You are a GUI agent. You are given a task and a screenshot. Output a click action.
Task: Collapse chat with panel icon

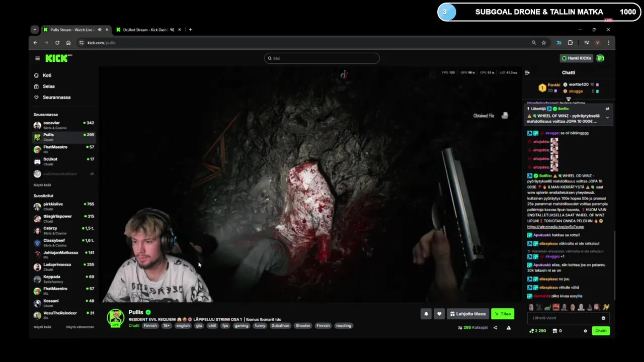[527, 72]
